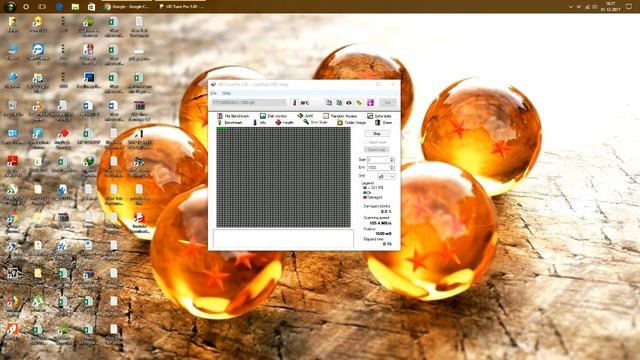Switch to the AAM tab
This screenshot has height=360, width=640.
click(x=305, y=116)
